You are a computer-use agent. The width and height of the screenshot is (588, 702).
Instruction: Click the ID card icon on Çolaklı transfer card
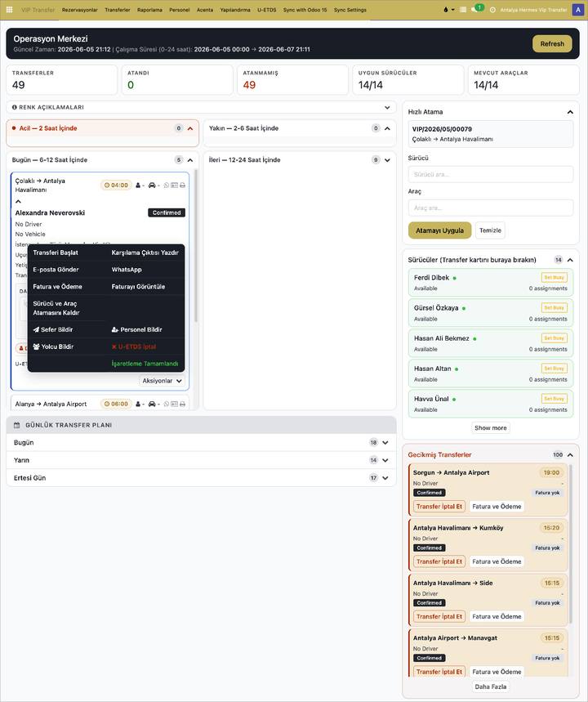[x=174, y=185]
